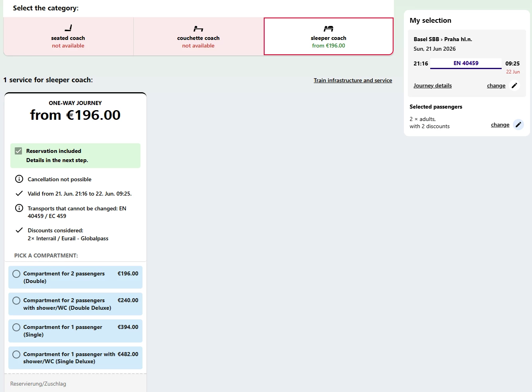Click change link for selected passengers
Screen dimensions: 532x392
point(500,125)
